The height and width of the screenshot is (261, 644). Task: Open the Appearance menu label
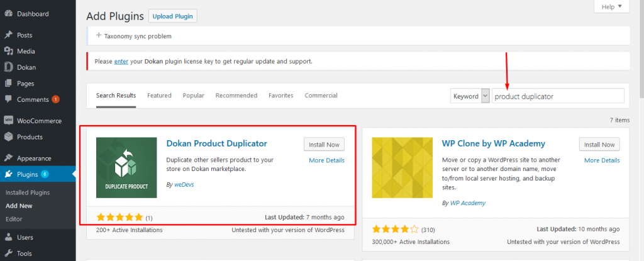tap(34, 158)
